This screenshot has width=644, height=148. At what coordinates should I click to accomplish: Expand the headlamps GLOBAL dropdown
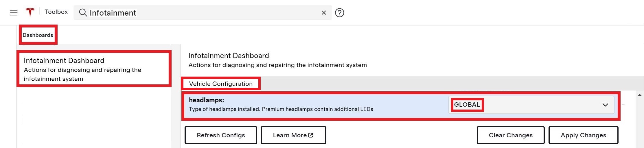click(605, 105)
